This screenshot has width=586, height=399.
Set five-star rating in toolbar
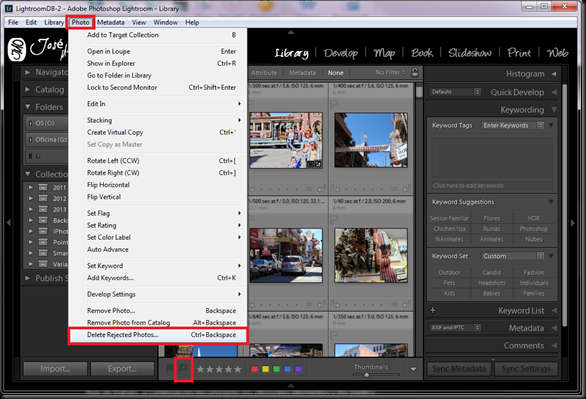tap(238, 369)
